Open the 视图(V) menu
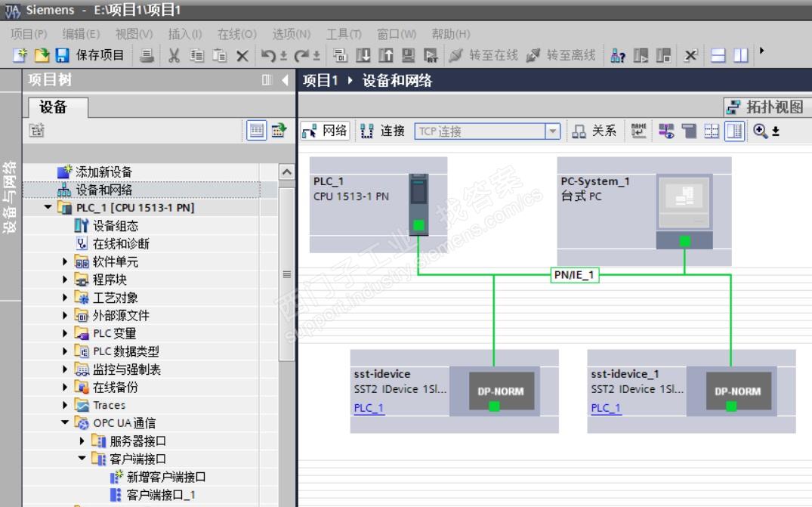 [x=134, y=34]
